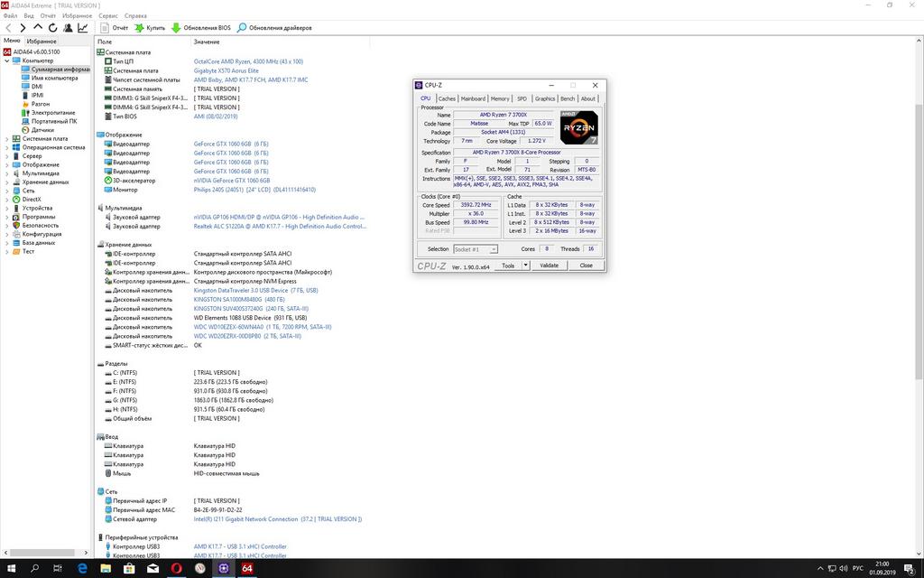Expand the Сервер tree node
This screenshot has height=578, width=924.
[x=6, y=156]
